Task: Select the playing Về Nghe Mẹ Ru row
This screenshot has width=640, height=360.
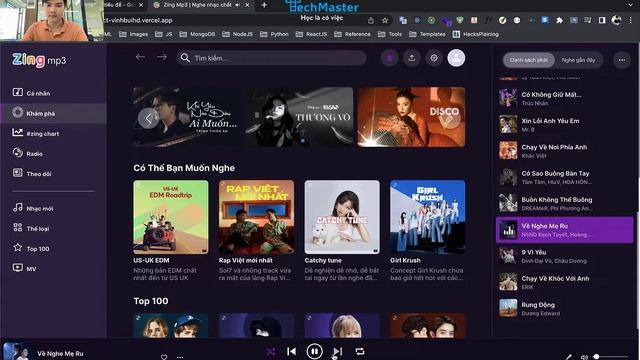Action: coord(564,230)
